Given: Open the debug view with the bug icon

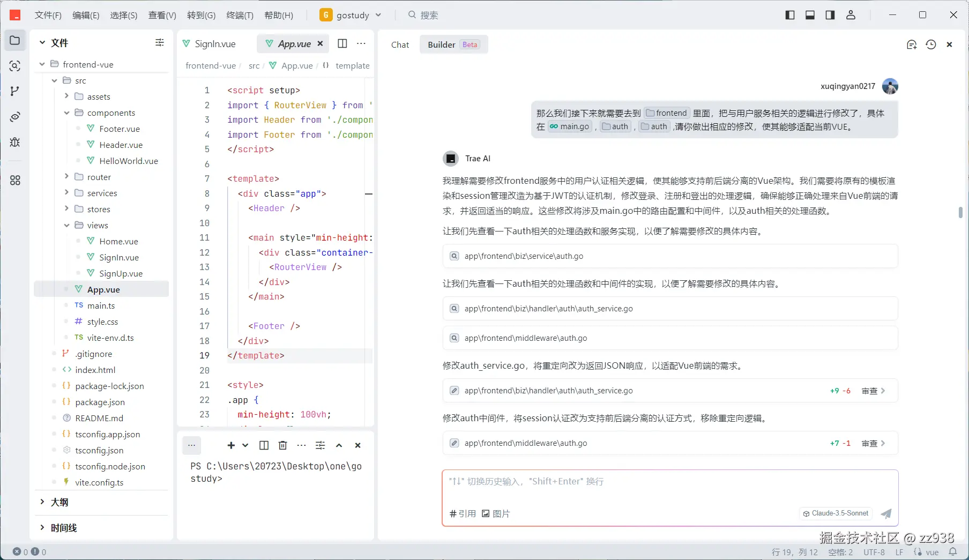Looking at the screenshot, I should point(15,142).
